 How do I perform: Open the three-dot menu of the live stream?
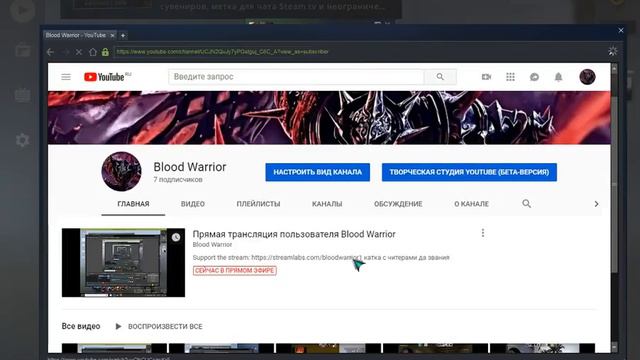pos(483,233)
